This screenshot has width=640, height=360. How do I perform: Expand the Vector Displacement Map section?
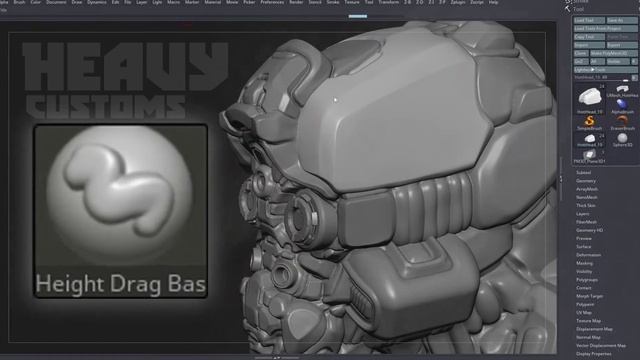[x=601, y=345]
